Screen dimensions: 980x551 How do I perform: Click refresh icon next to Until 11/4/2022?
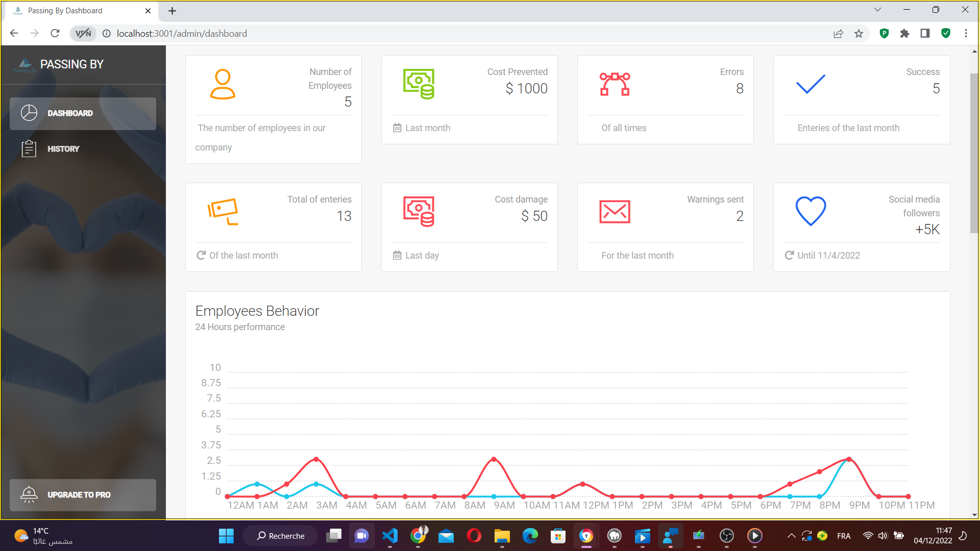click(x=789, y=255)
